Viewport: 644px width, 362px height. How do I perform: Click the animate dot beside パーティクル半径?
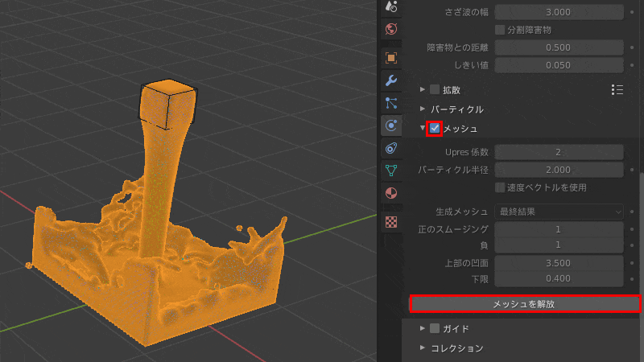[632, 170]
